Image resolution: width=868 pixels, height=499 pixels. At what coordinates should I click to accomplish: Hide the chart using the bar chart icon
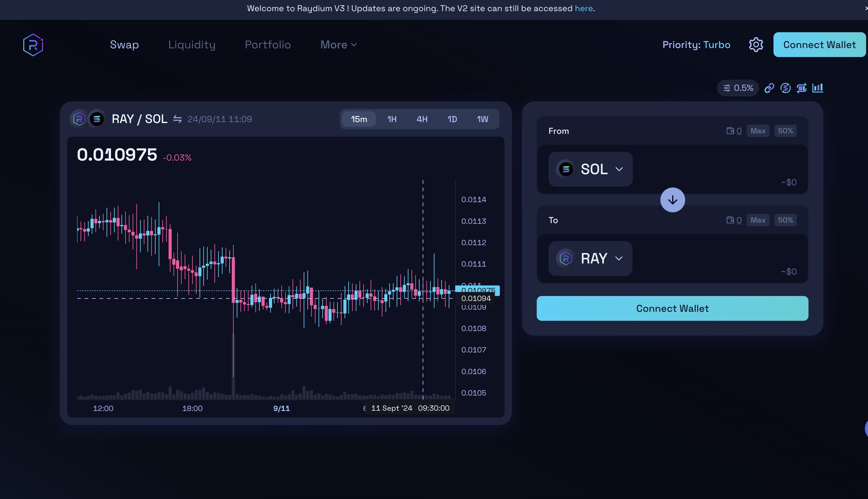coord(818,88)
